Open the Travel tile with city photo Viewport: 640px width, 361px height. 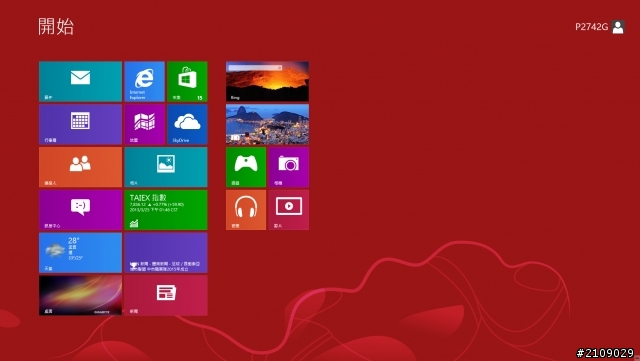pyautogui.click(x=267, y=124)
